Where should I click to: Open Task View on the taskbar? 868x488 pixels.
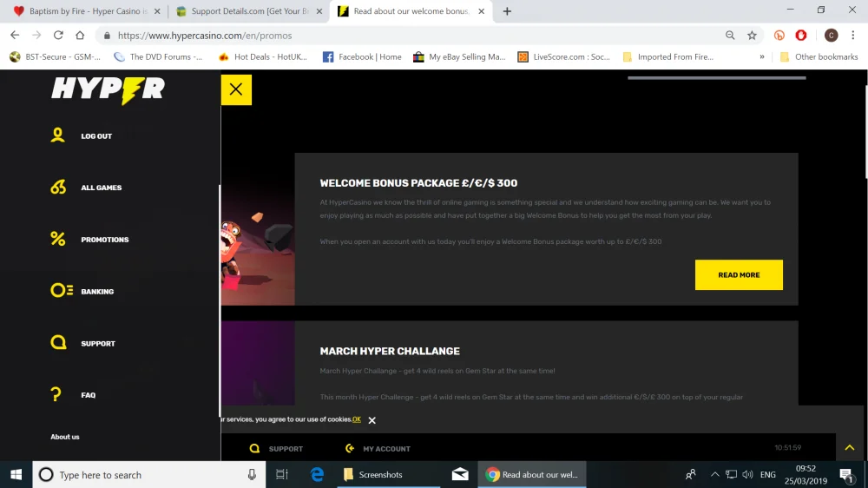click(x=282, y=475)
